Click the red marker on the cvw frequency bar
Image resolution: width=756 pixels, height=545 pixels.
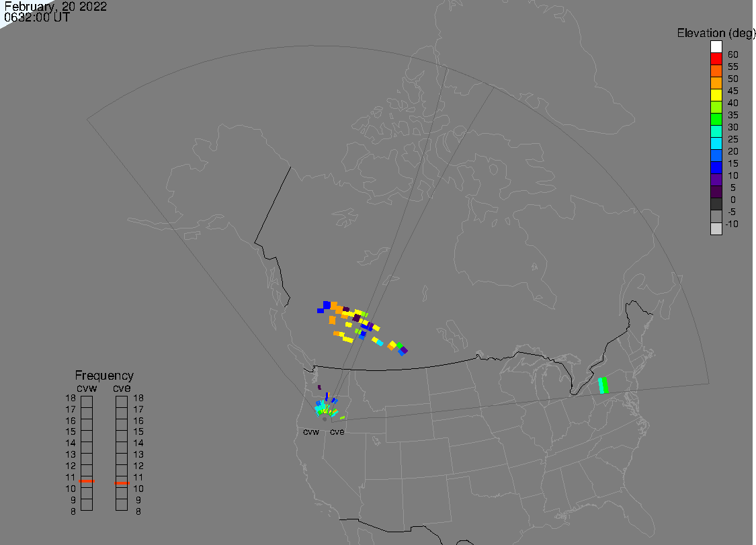pos(87,481)
